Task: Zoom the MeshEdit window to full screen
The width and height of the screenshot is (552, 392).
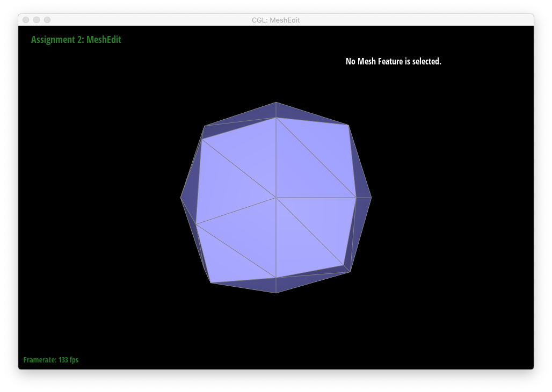Action: point(47,20)
